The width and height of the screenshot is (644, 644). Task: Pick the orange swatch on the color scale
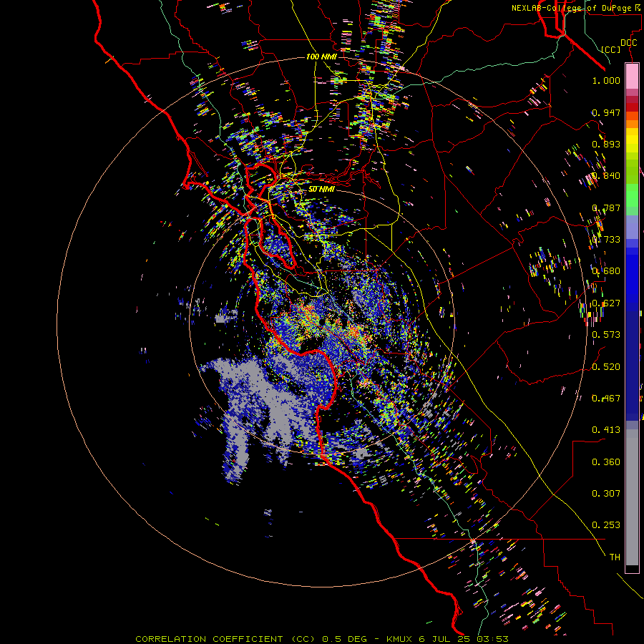point(632,124)
